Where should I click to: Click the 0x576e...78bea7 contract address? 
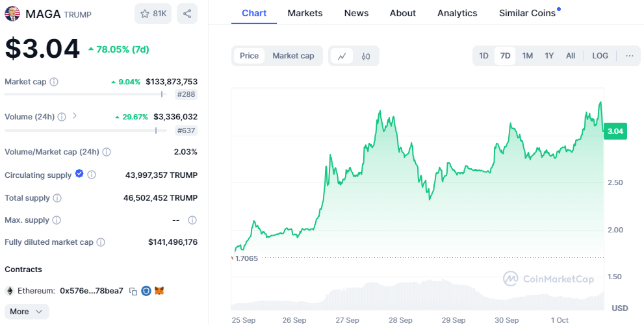[x=92, y=291]
